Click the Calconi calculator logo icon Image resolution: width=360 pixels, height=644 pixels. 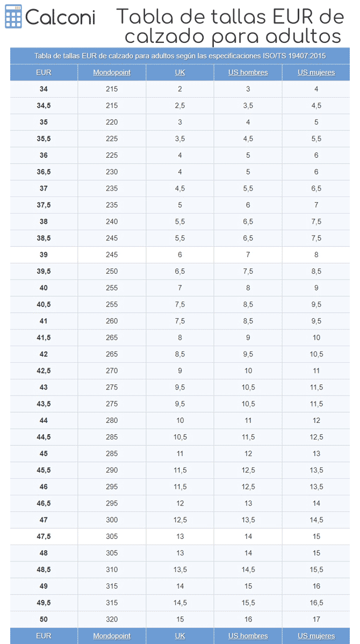point(13,17)
